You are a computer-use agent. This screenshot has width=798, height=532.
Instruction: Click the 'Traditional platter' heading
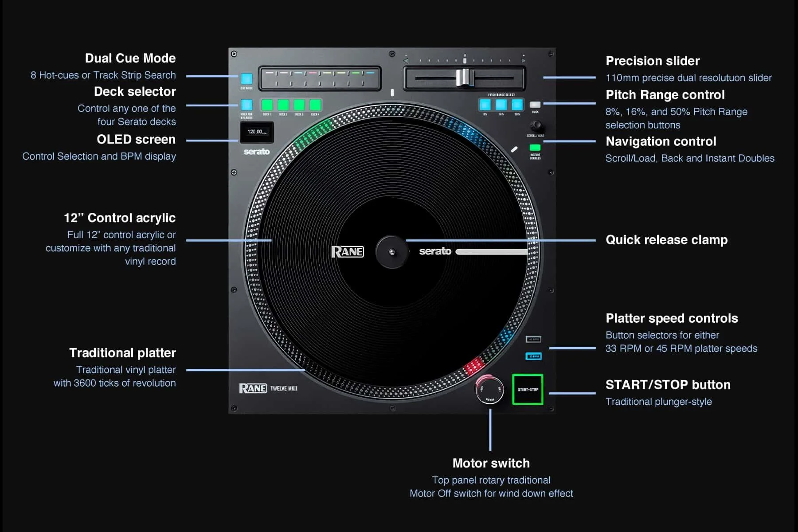coord(122,353)
